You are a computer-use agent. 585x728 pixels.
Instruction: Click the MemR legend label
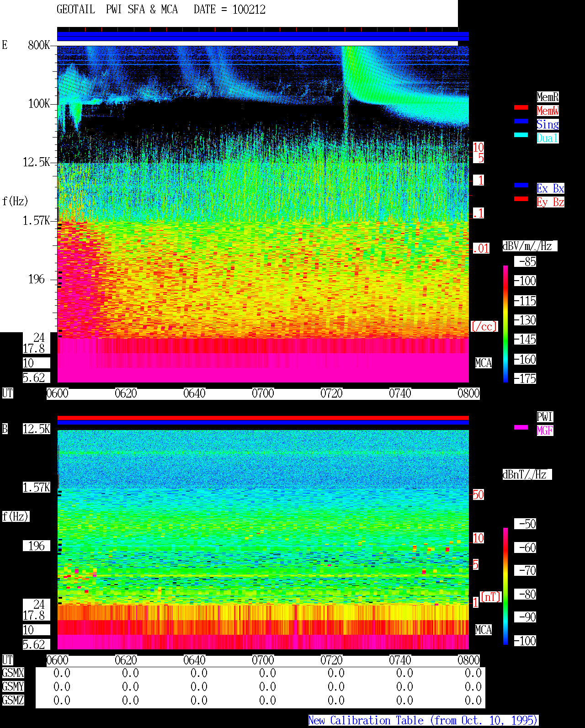(548, 97)
